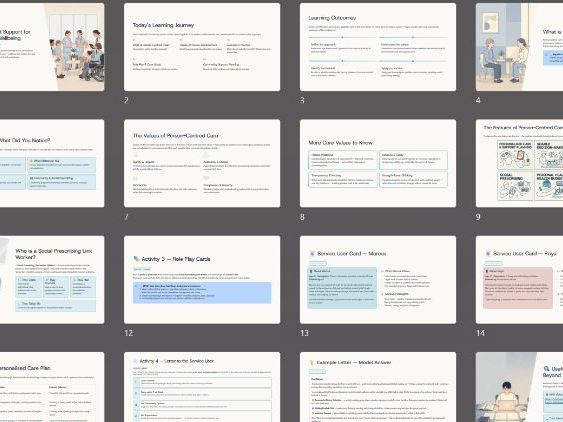Screen dimensions: 563x422
Task: Select The Products of Person-Centred Care slide
Action: pyautogui.click(x=519, y=163)
